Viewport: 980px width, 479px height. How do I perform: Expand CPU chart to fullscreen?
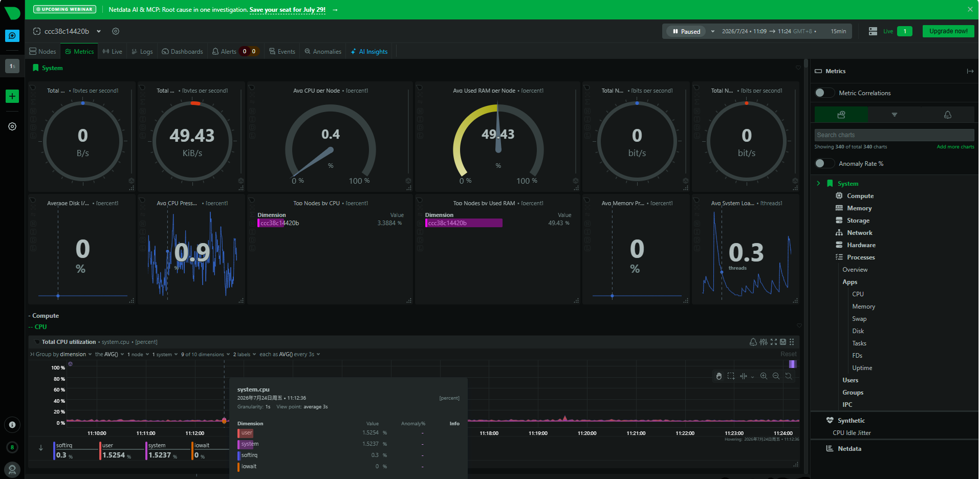[x=773, y=342]
